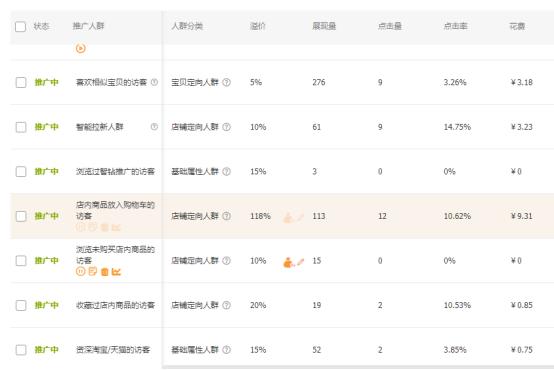This screenshot has width=554, height=370.
Task: Click the 点击率 column header
Action: click(455, 26)
